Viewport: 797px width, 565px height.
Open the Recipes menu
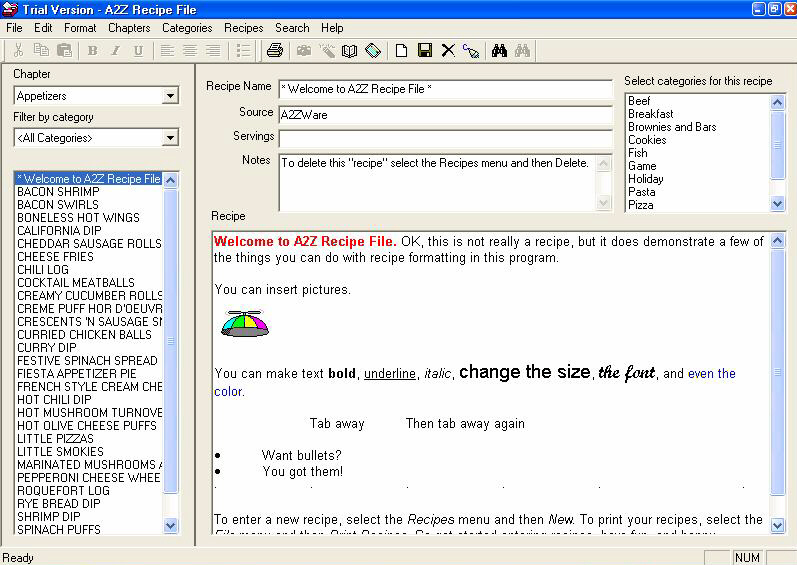pyautogui.click(x=243, y=28)
